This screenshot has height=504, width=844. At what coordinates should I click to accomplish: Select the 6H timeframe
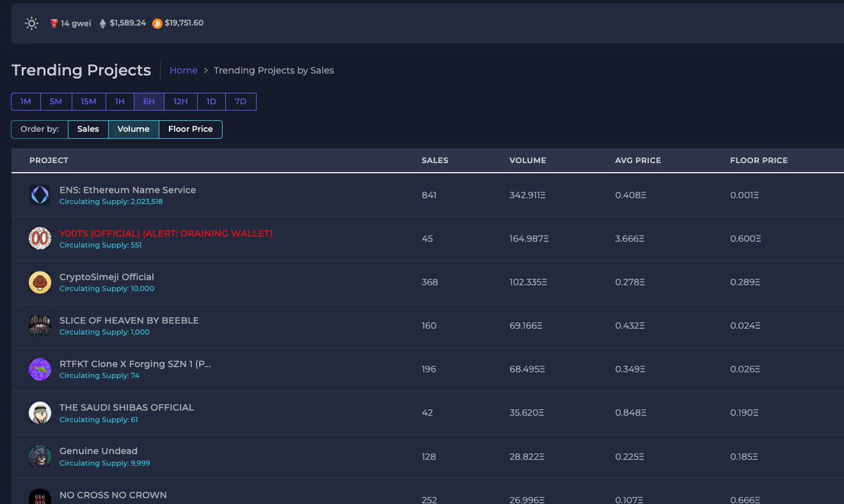149,102
